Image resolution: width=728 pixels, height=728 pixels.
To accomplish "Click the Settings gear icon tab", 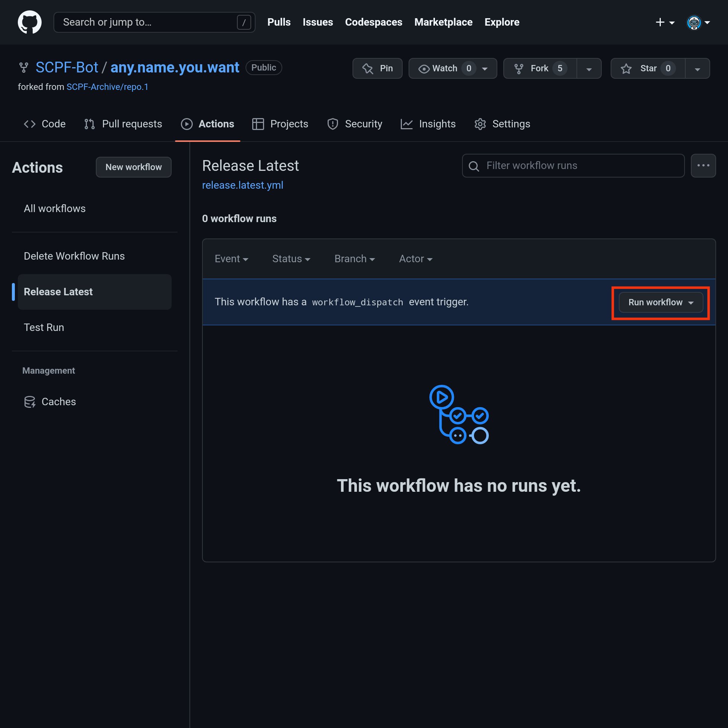I will tap(480, 124).
